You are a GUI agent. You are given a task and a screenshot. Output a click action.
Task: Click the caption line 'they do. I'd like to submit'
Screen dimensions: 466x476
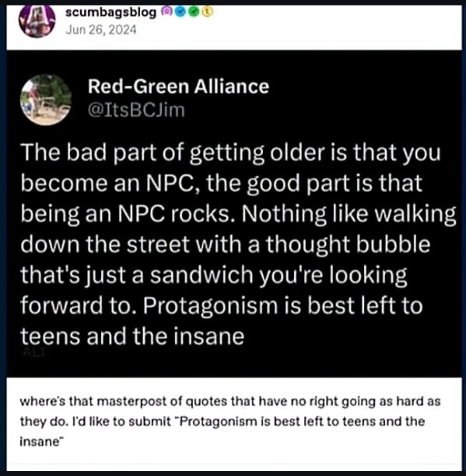pyautogui.click(x=222, y=422)
